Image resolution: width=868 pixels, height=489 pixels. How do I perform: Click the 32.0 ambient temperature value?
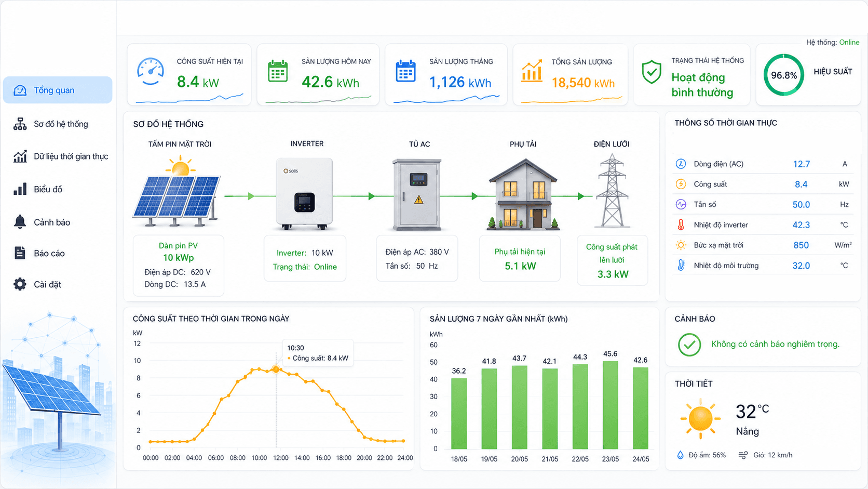click(801, 266)
